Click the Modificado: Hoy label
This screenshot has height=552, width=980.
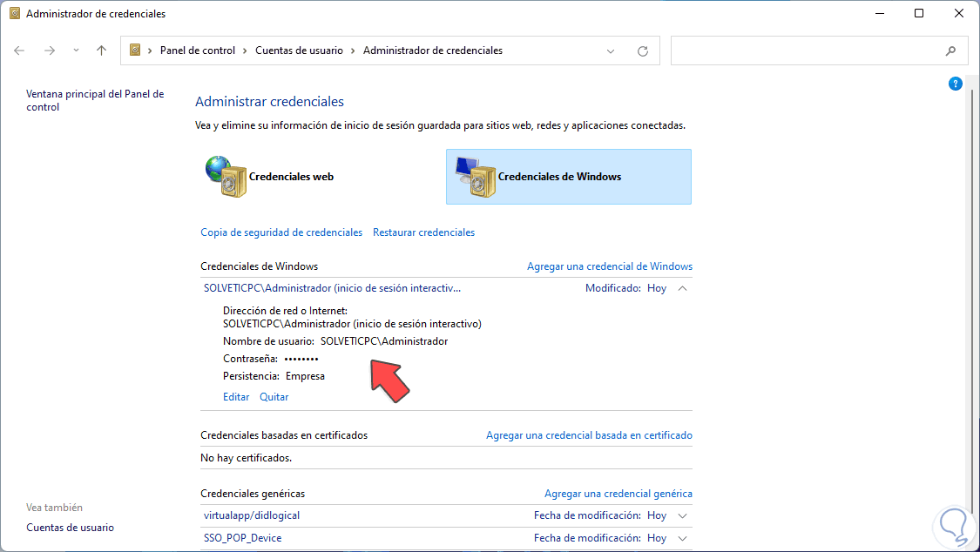click(625, 288)
